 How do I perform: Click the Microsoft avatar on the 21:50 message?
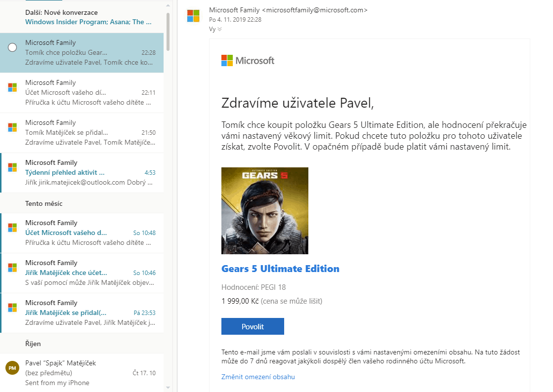(x=13, y=127)
